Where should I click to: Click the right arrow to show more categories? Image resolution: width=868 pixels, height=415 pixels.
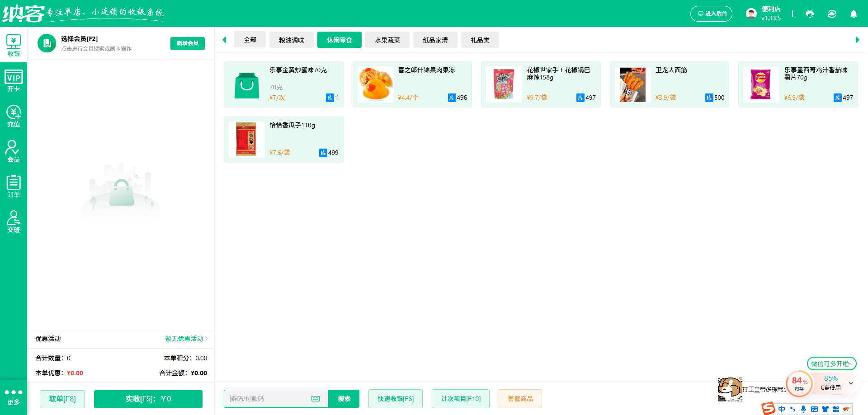click(x=857, y=40)
